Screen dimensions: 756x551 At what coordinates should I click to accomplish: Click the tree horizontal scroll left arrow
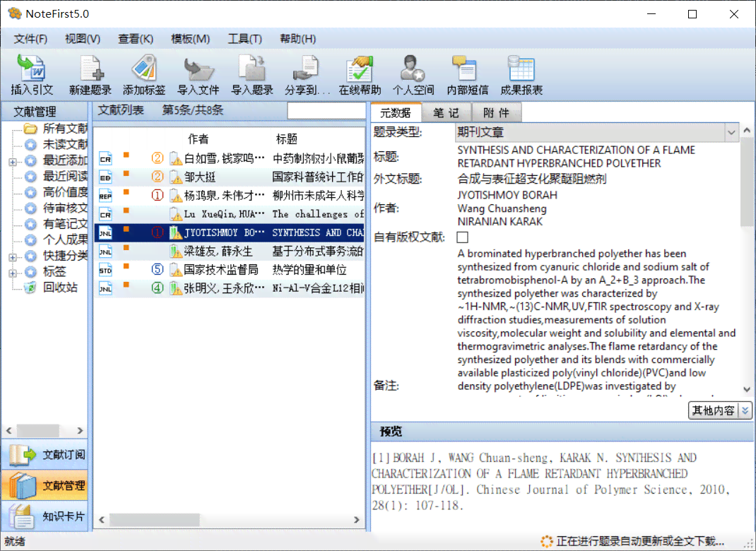click(x=8, y=430)
